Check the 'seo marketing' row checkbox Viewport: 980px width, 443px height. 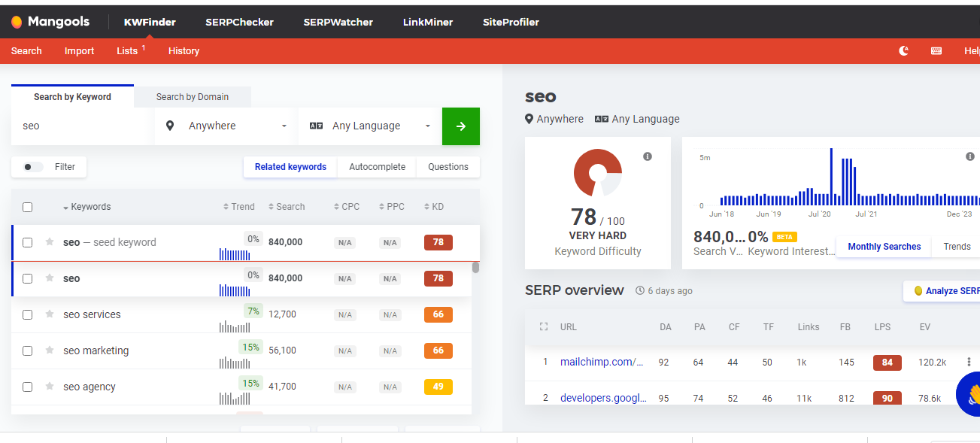(x=28, y=350)
